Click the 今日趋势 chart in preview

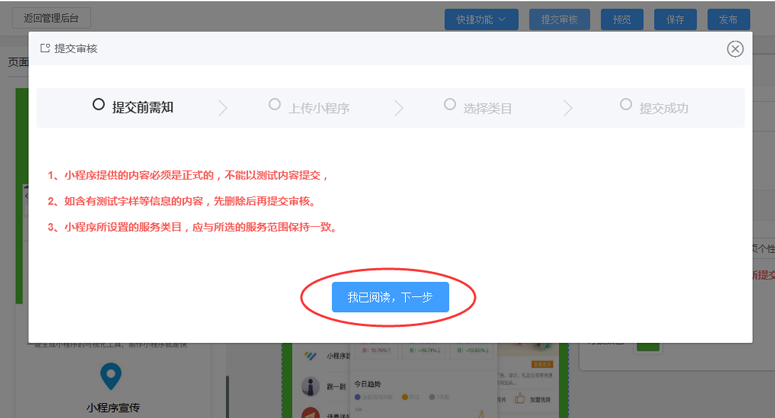pos(410,391)
